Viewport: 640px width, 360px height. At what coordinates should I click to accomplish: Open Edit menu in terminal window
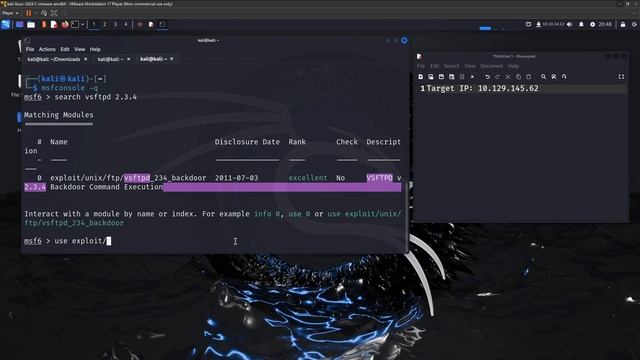(65, 49)
